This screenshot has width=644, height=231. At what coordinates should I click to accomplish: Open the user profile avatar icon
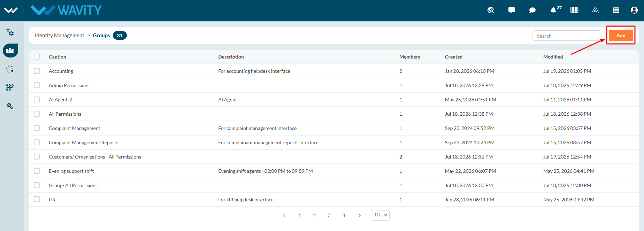(x=634, y=10)
